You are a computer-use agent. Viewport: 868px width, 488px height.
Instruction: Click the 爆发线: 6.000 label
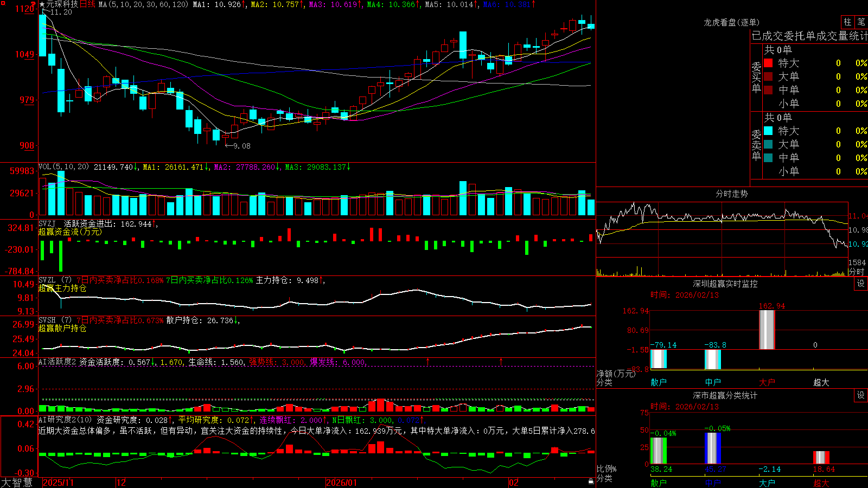(338, 362)
